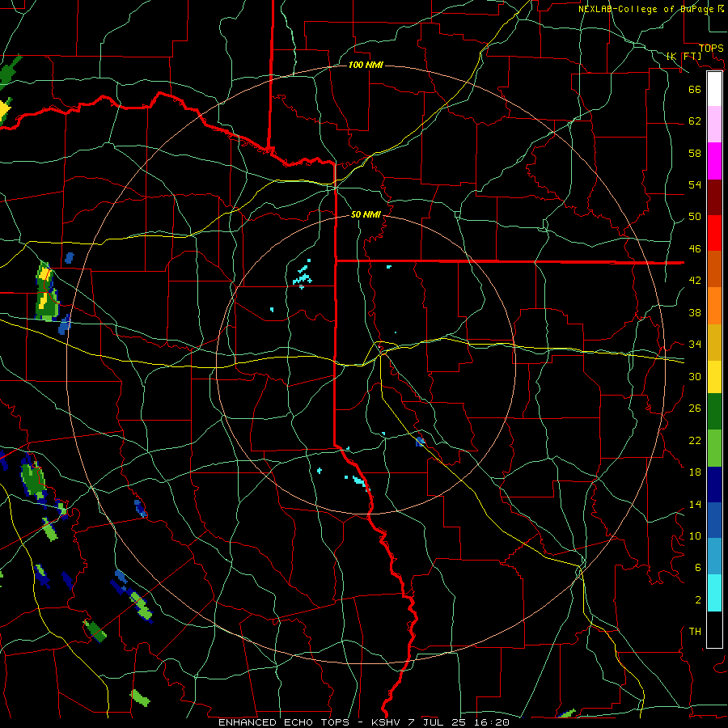The image size is (728, 728).
Task: Select the light blue 6-10 kft swatch
Action: click(714, 557)
